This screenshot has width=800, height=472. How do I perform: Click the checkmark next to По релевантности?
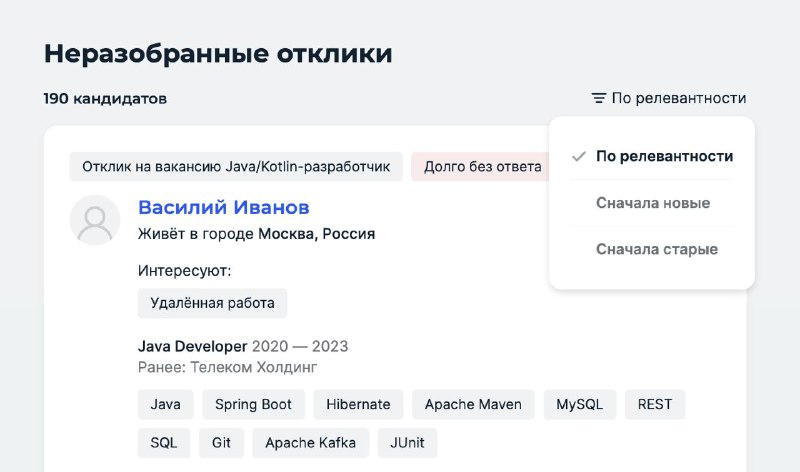point(579,156)
